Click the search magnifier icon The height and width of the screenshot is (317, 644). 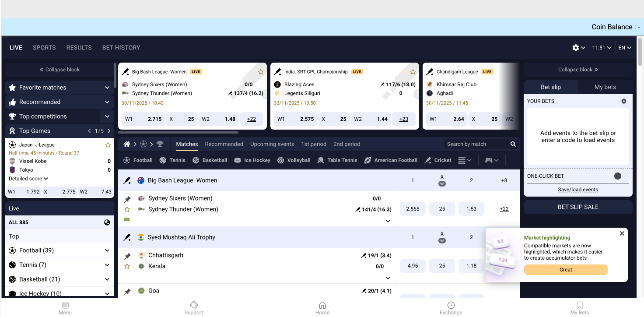(513, 144)
